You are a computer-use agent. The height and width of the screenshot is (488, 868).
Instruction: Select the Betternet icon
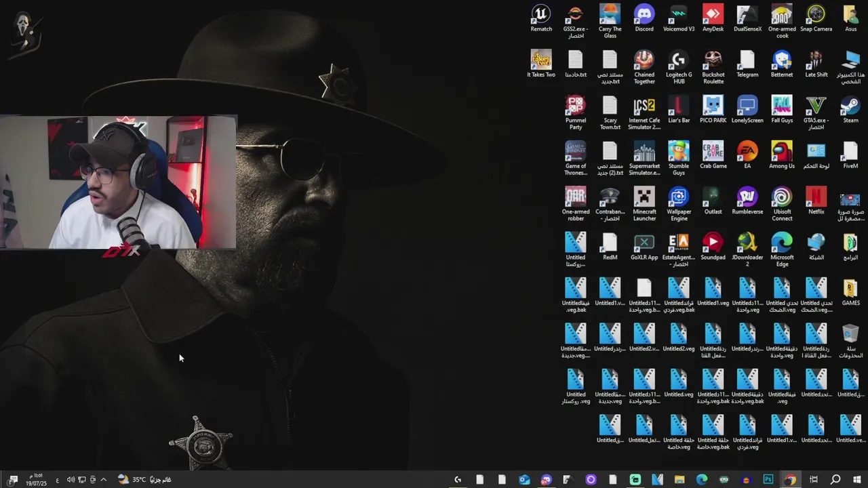(x=782, y=64)
